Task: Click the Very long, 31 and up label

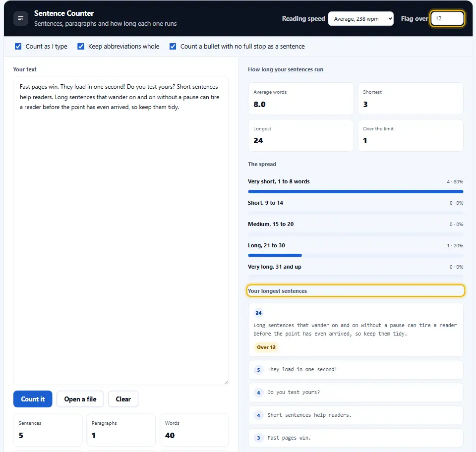Action: pyautogui.click(x=274, y=267)
